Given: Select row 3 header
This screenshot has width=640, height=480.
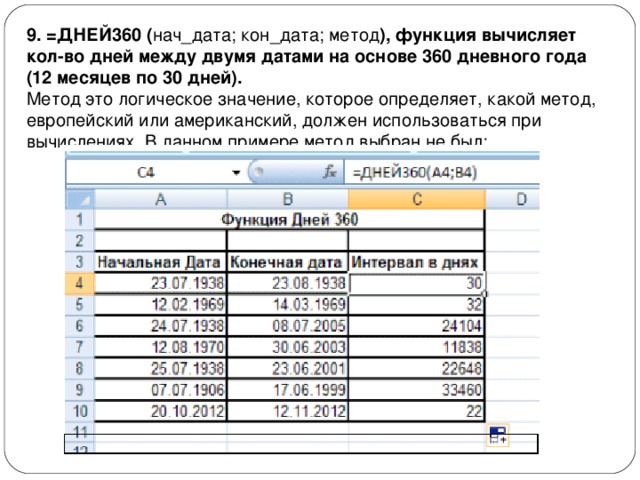Looking at the screenshot, I should pos(80,262).
